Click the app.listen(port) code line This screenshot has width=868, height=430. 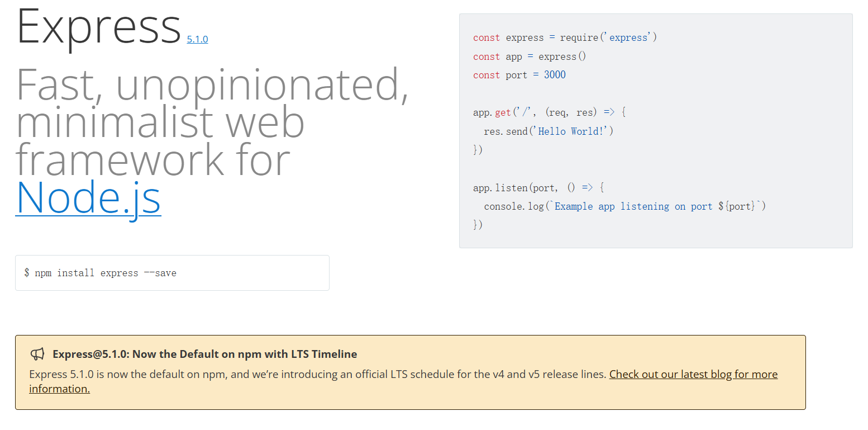tap(538, 188)
